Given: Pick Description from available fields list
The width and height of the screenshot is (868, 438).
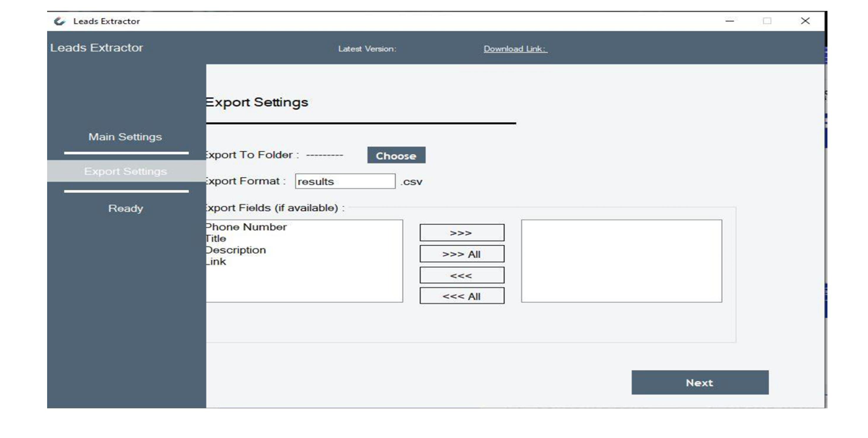Looking at the screenshot, I should [x=236, y=250].
